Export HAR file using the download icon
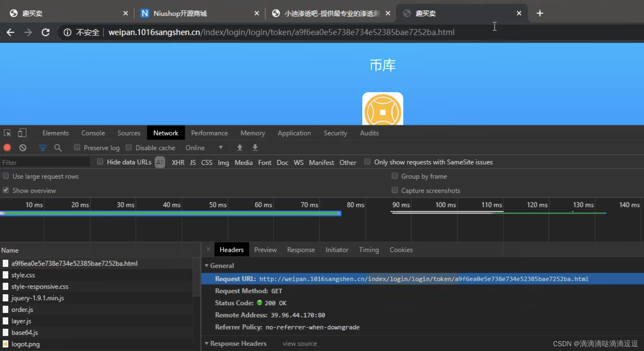Screen dimensions: 644x351 point(255,148)
